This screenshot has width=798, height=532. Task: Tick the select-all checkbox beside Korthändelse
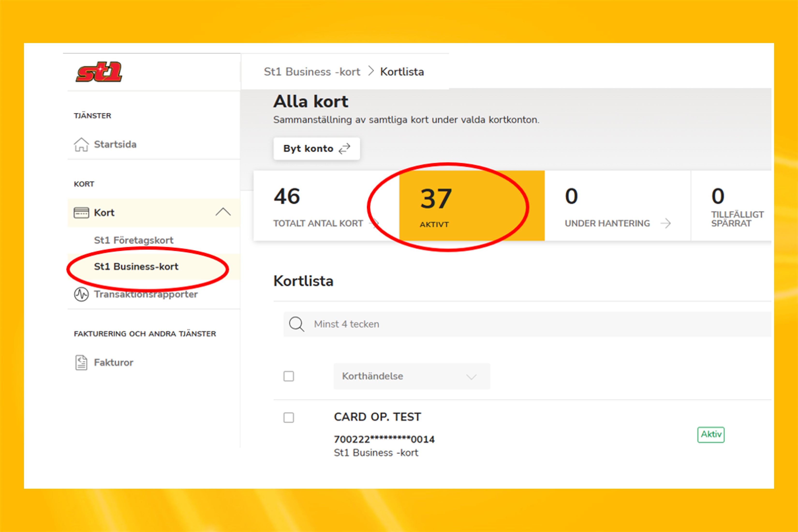(289, 376)
